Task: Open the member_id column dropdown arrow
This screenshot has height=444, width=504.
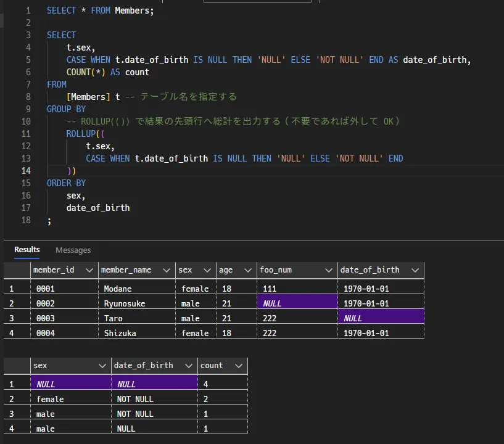Action: coord(89,270)
